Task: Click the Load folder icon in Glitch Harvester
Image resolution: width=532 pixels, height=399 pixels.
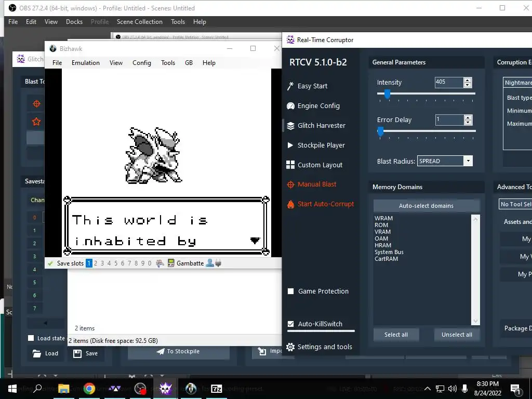Action: (x=37, y=353)
